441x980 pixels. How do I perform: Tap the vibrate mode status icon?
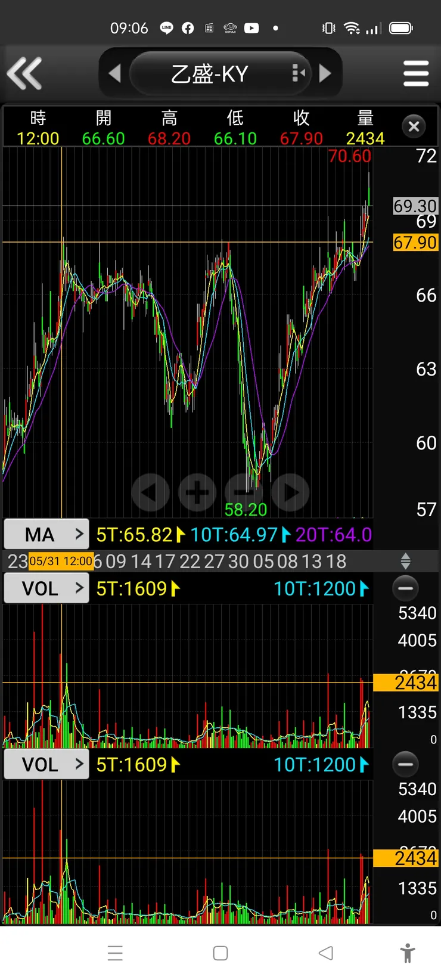328,28
